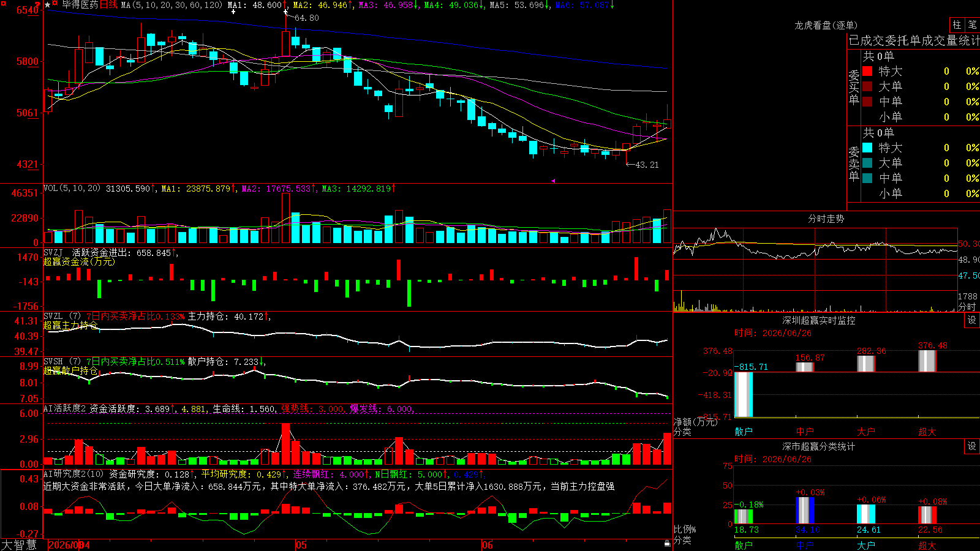
Task: Click the 376.48 超大 bar in 实时监控
Action: click(x=927, y=361)
